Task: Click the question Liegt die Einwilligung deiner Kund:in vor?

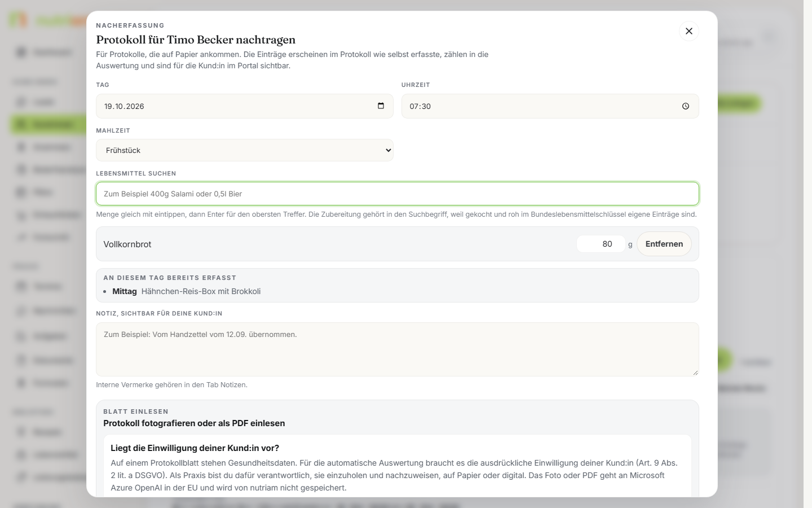Action: (195, 448)
